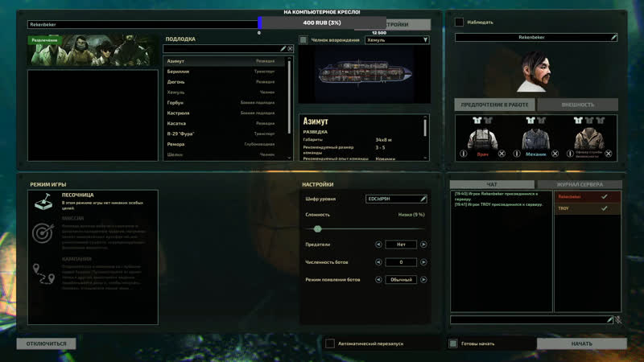Select second outfit variant for Механик
The height and width of the screenshot is (362, 644).
coord(541,120)
